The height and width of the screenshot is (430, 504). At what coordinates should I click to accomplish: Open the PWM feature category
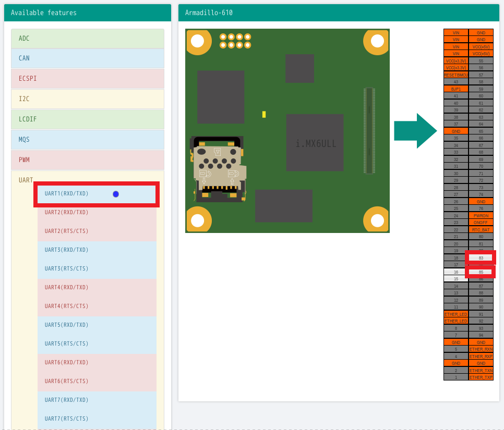point(88,160)
